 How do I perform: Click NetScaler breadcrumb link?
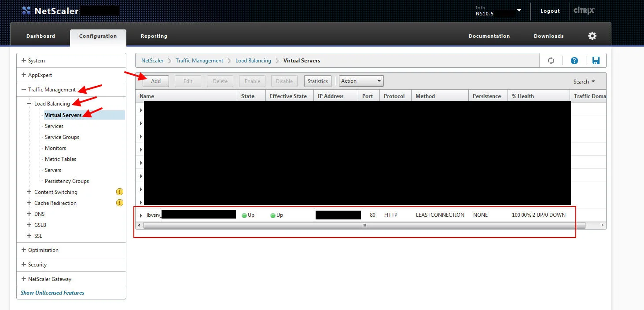pyautogui.click(x=152, y=61)
